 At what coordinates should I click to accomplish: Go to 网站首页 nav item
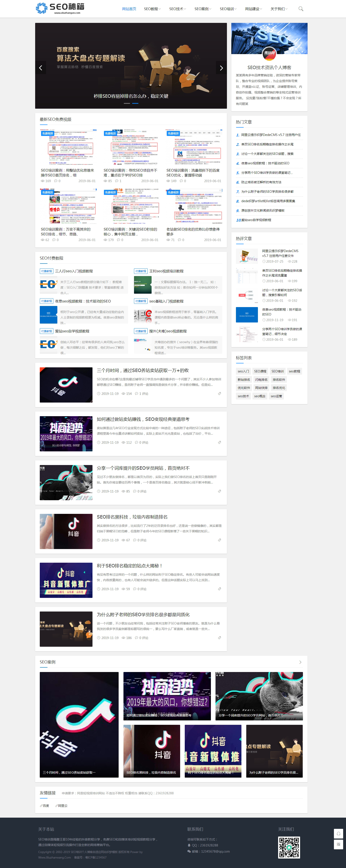[x=129, y=9]
